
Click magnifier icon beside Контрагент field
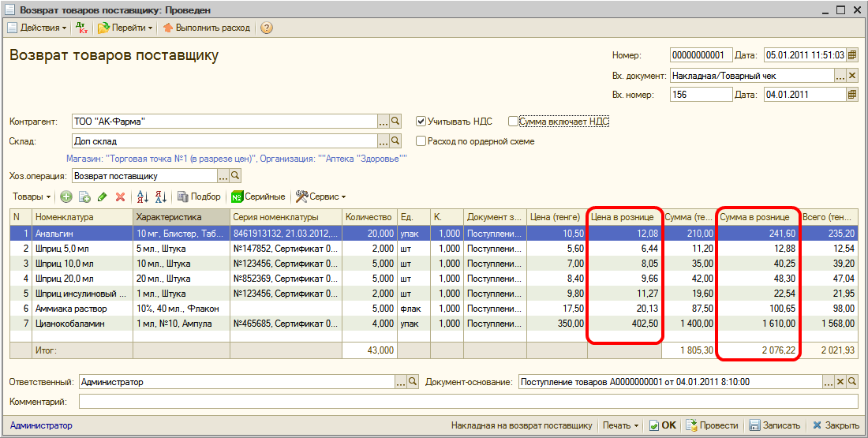pyautogui.click(x=396, y=122)
